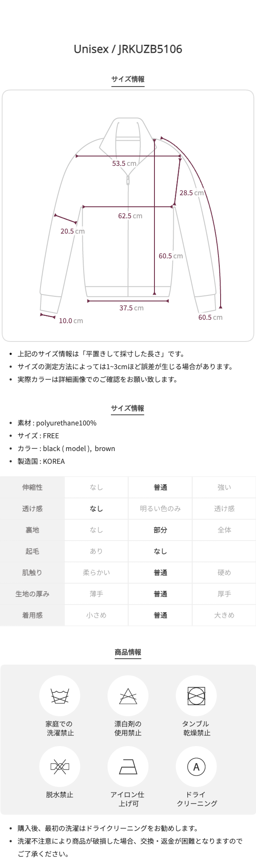Click the ironing allowed icon
The width and height of the screenshot is (256, 868).
[128, 767]
